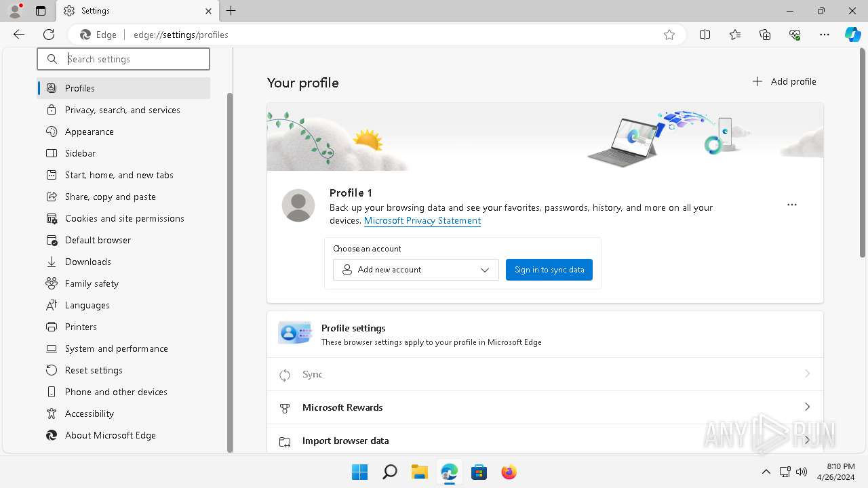The width and height of the screenshot is (868, 488).
Task: Open Accessibility settings
Action: point(123,413)
